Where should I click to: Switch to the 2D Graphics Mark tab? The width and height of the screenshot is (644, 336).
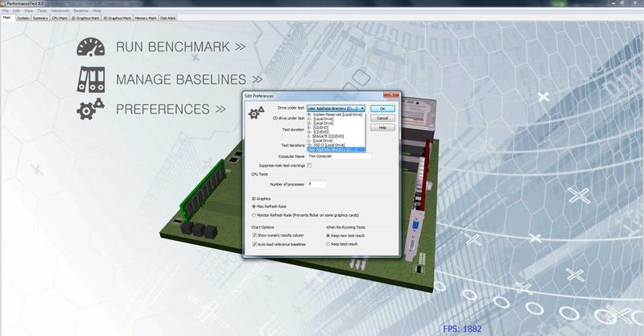85,18
